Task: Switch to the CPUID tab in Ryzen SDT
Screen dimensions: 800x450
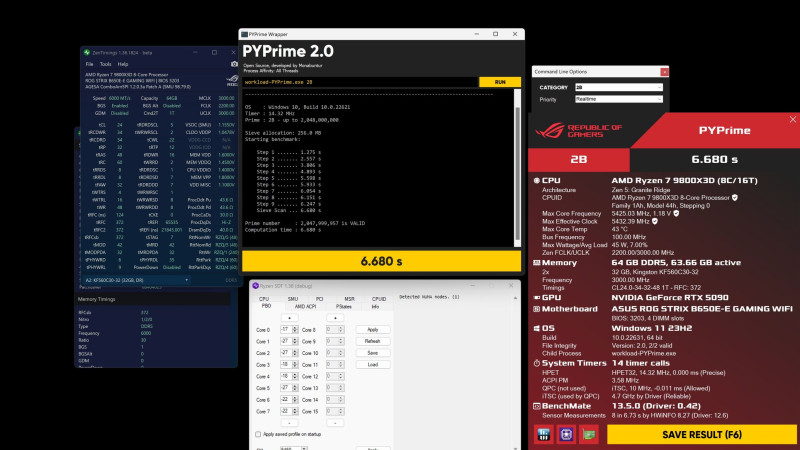Action: (x=379, y=299)
